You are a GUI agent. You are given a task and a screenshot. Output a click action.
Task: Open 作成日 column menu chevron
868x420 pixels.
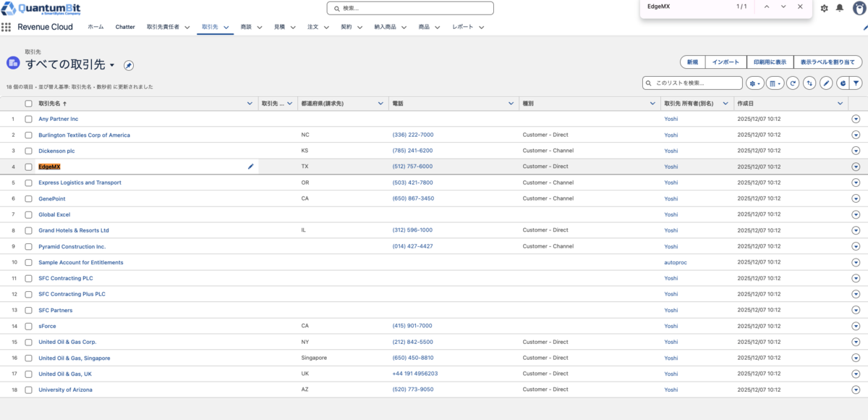840,104
